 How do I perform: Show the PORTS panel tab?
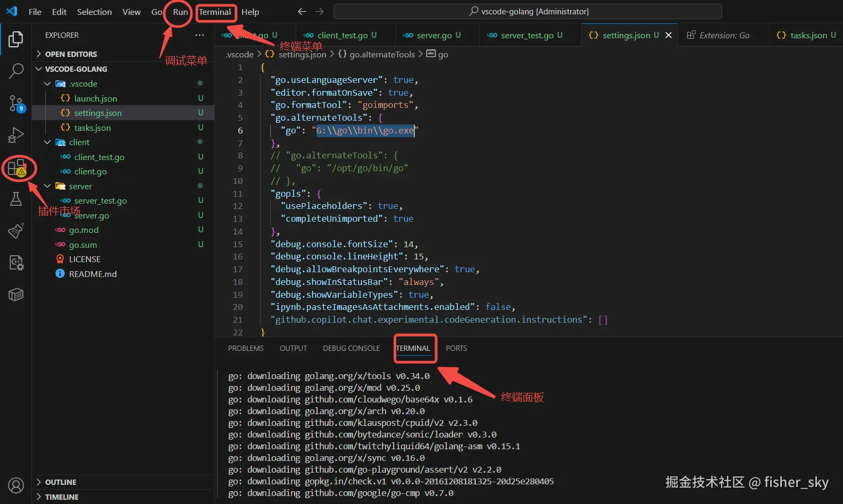tap(456, 348)
